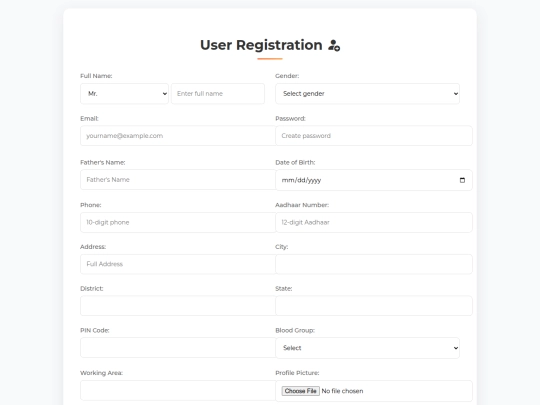Click the Profile Picture label
Image resolution: width=540 pixels, height=405 pixels.
point(297,373)
